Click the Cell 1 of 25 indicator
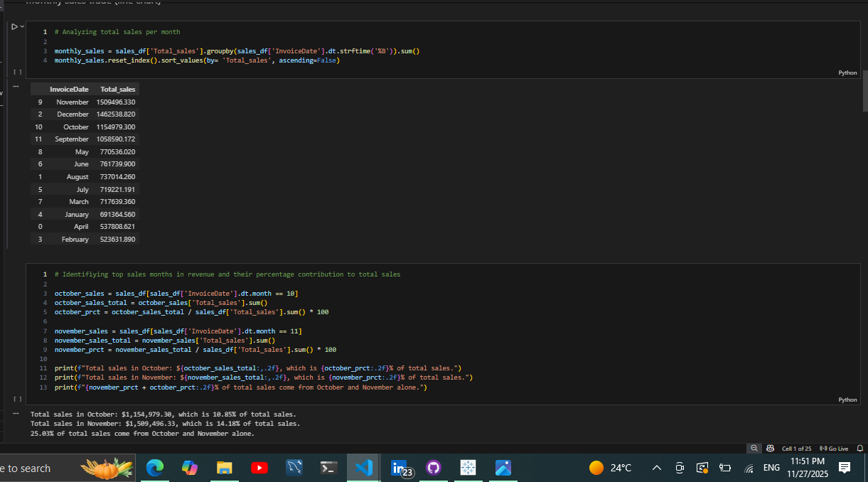Image resolution: width=868 pixels, height=482 pixels. coord(798,449)
